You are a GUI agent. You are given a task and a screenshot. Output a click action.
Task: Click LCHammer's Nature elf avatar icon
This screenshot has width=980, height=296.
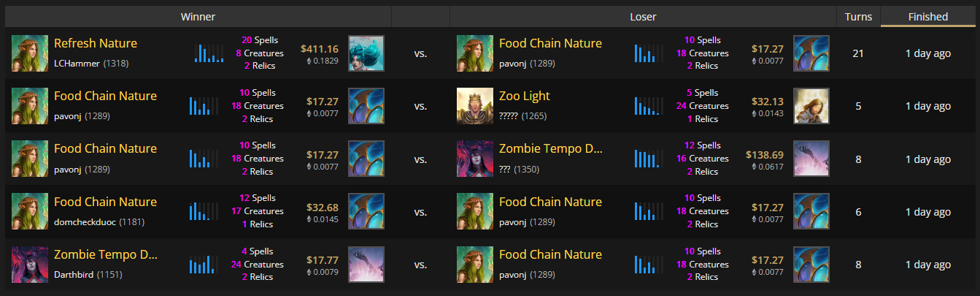click(x=30, y=53)
